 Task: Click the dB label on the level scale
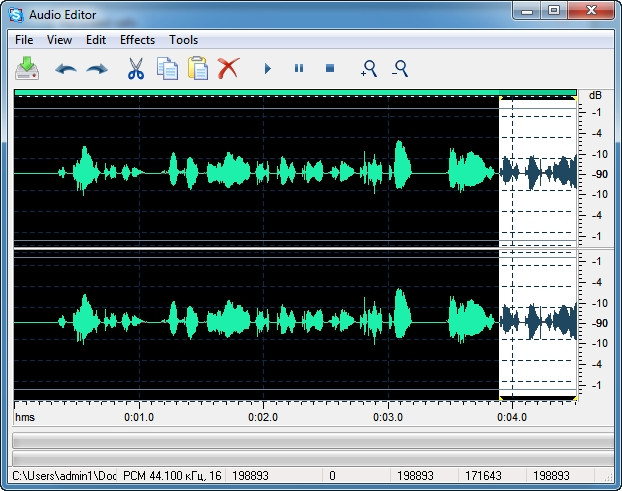click(595, 95)
